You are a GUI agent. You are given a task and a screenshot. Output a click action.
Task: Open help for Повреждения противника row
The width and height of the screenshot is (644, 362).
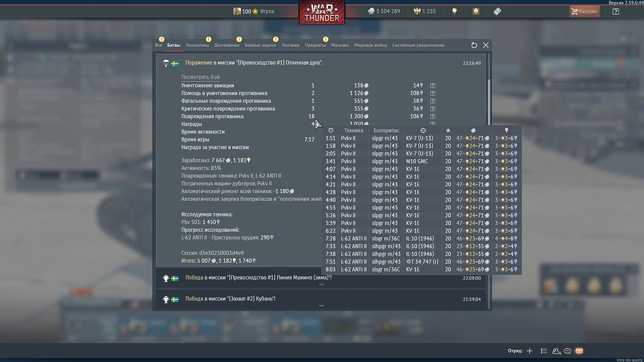433,117
